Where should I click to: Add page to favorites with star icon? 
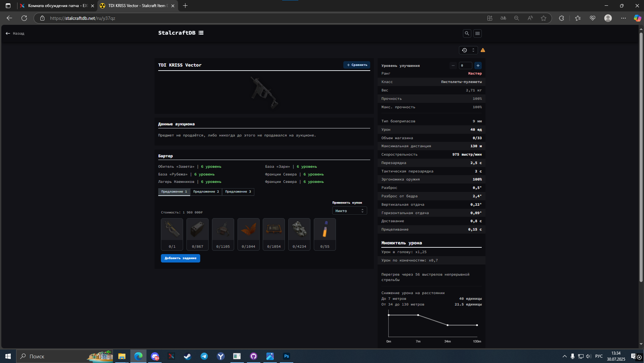[544, 18]
